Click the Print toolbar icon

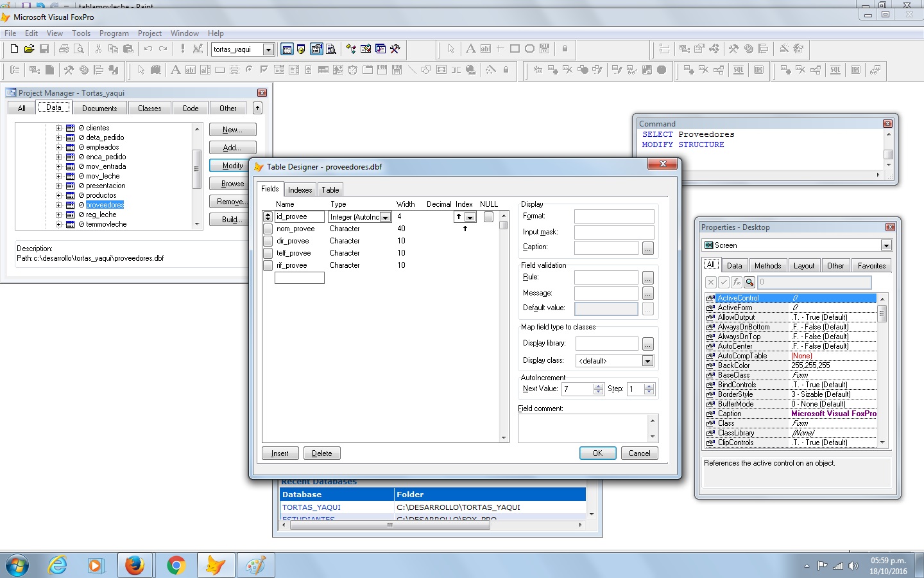tap(64, 49)
